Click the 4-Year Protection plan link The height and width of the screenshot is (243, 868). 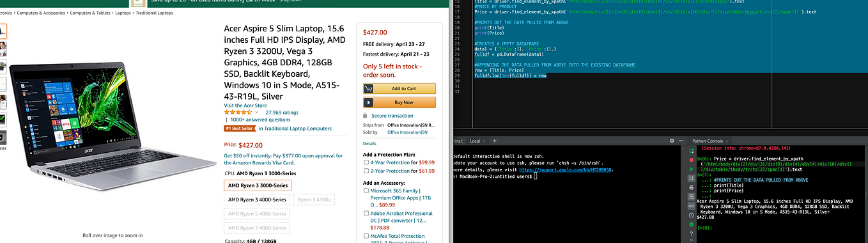[x=391, y=162]
